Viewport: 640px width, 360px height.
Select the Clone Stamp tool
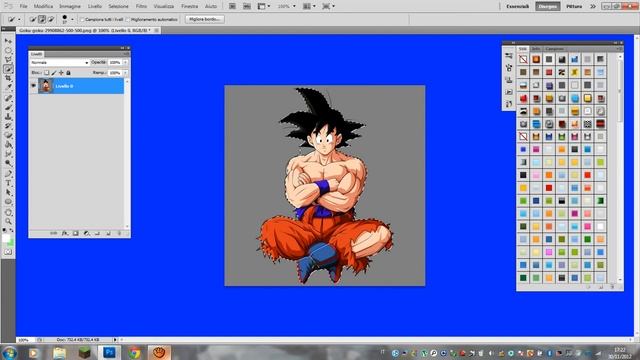click(x=8, y=117)
